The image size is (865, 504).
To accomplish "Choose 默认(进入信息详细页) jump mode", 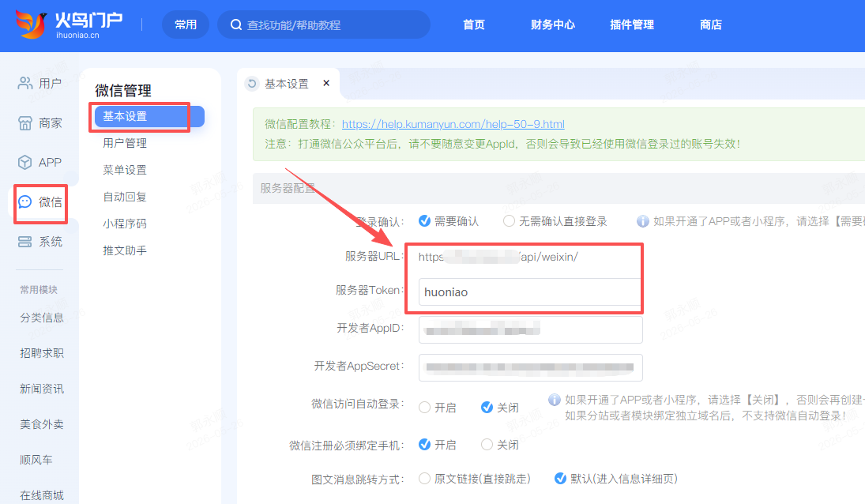I will pos(561,479).
